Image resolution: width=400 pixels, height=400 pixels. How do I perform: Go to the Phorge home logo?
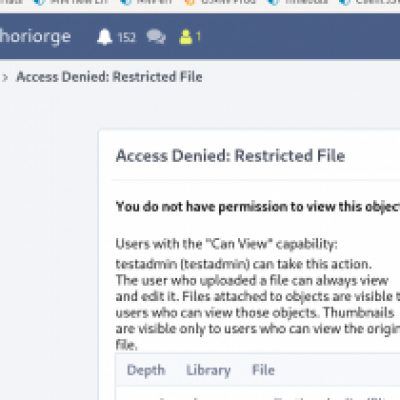point(35,37)
